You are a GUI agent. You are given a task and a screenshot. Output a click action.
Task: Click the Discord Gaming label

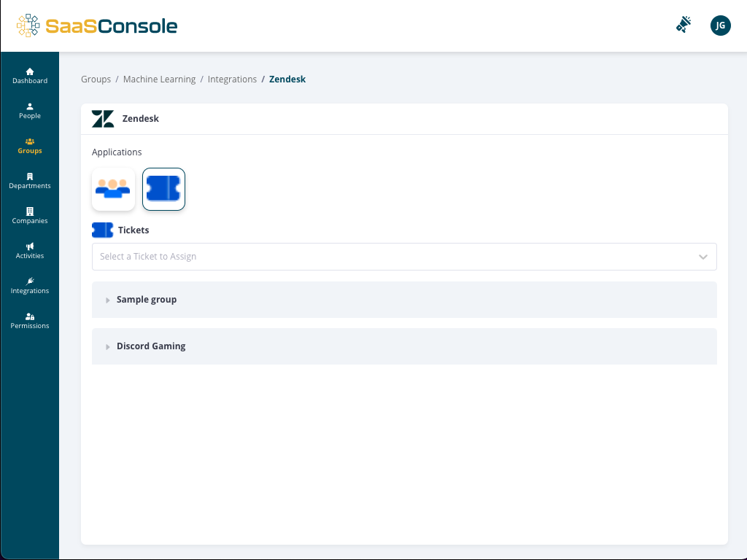click(151, 346)
